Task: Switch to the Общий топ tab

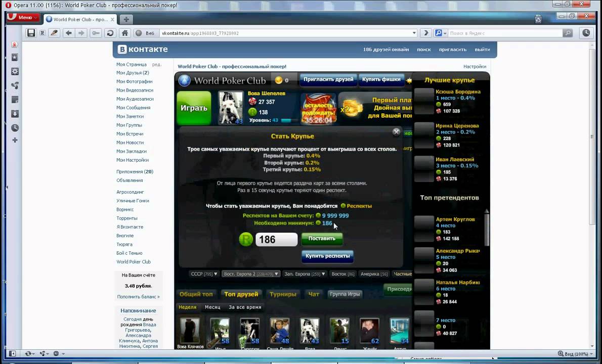Action: pyautogui.click(x=196, y=294)
